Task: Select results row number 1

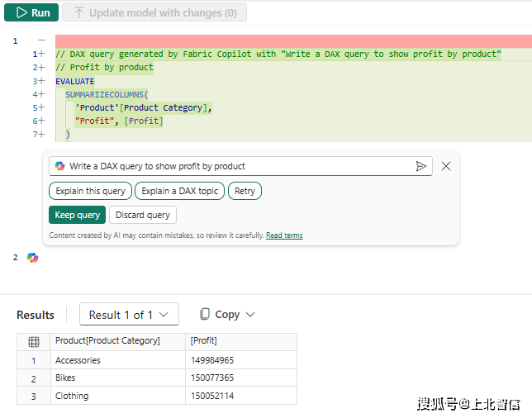Action: pyautogui.click(x=34, y=361)
